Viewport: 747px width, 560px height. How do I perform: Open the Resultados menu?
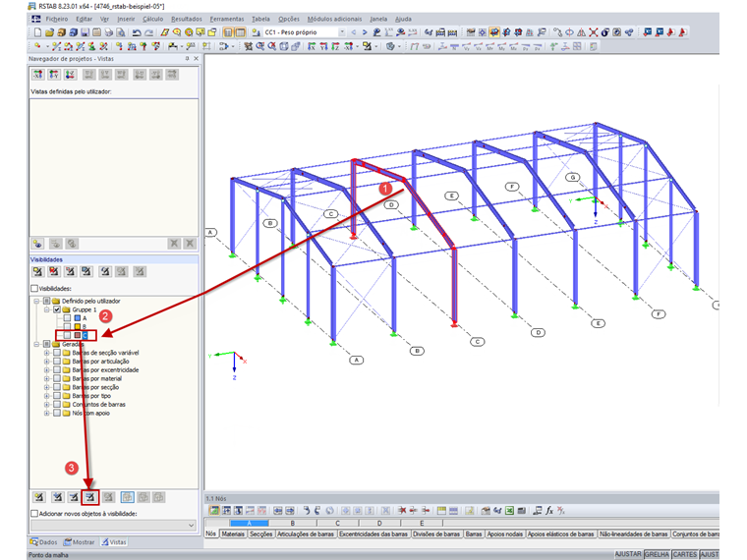point(187,19)
